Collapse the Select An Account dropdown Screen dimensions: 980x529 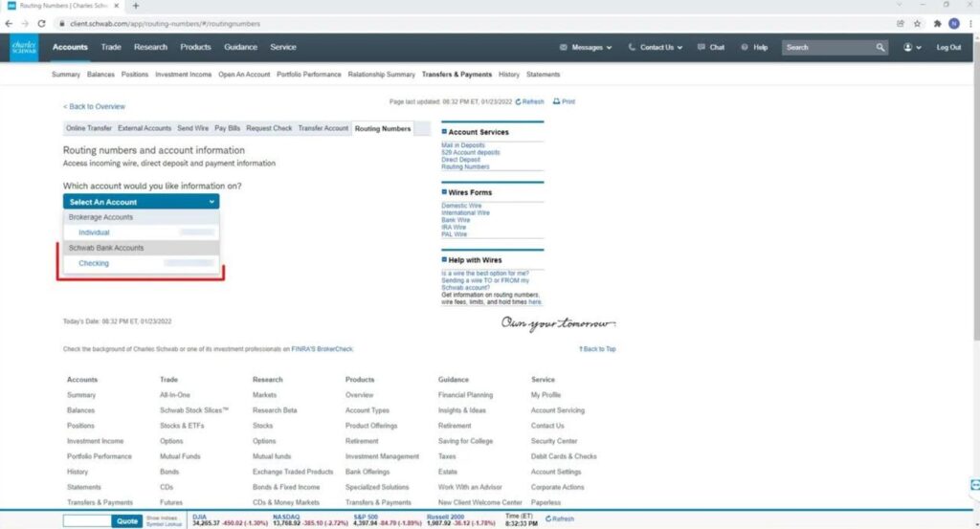click(142, 202)
